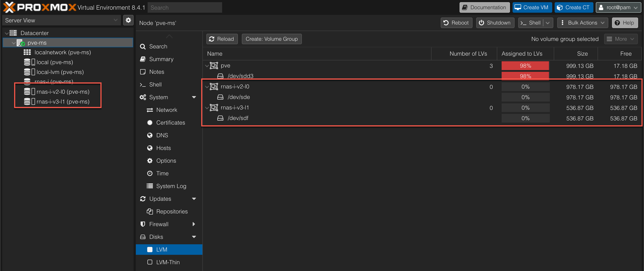Viewport: 644px width, 271px height.
Task: Click the root@pam user icon
Action: 601,7
